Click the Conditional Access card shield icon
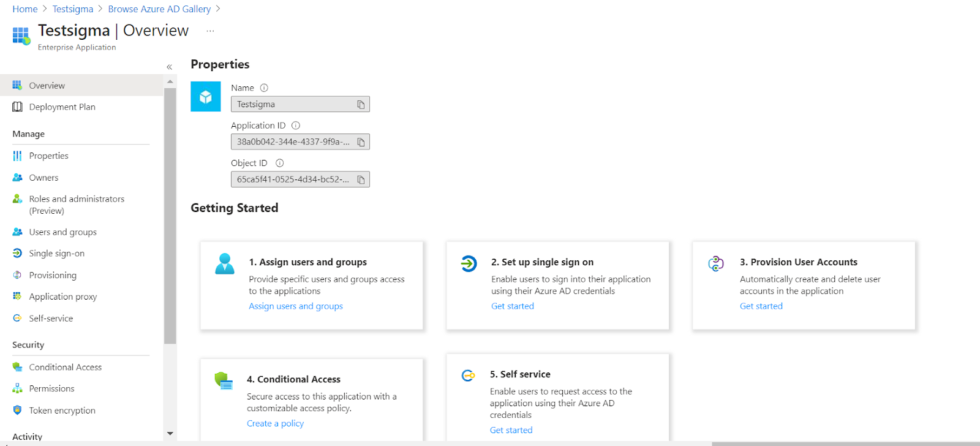 (224, 380)
